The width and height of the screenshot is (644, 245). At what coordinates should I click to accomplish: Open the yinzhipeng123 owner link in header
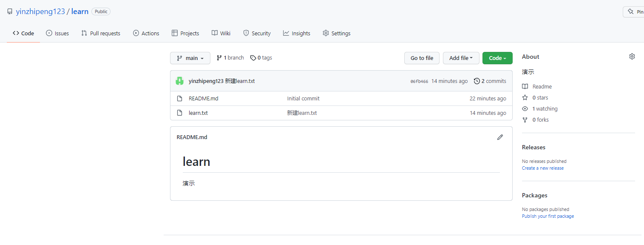coord(40,11)
